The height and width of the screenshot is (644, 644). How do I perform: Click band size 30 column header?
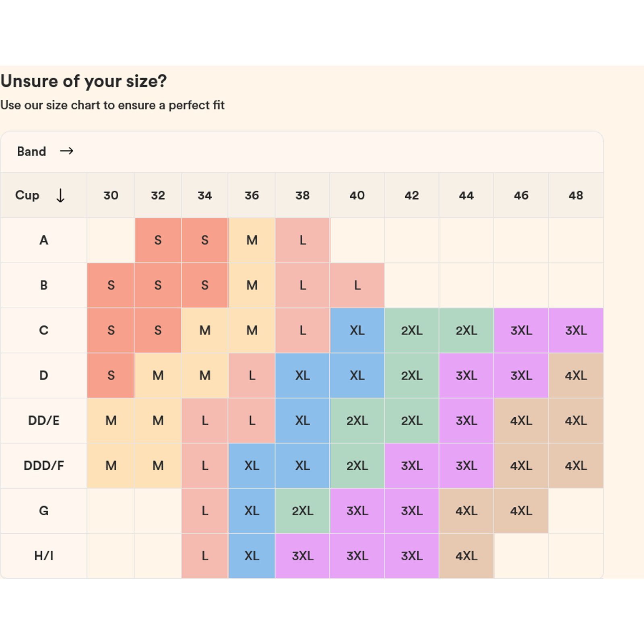click(111, 196)
